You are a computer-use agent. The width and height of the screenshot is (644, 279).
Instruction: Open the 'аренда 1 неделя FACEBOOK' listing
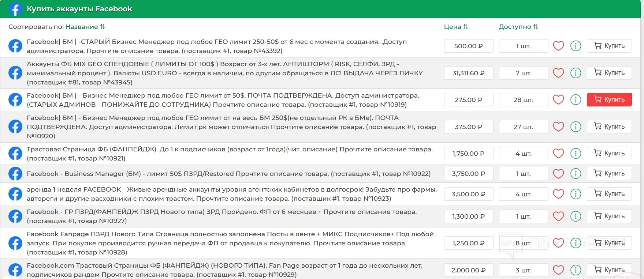232,194
